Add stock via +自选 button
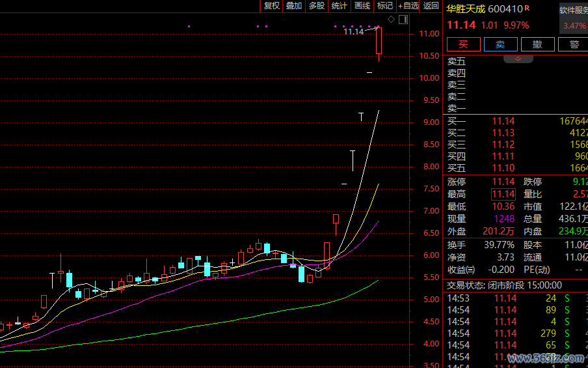This screenshot has height=368, width=588. point(408,6)
